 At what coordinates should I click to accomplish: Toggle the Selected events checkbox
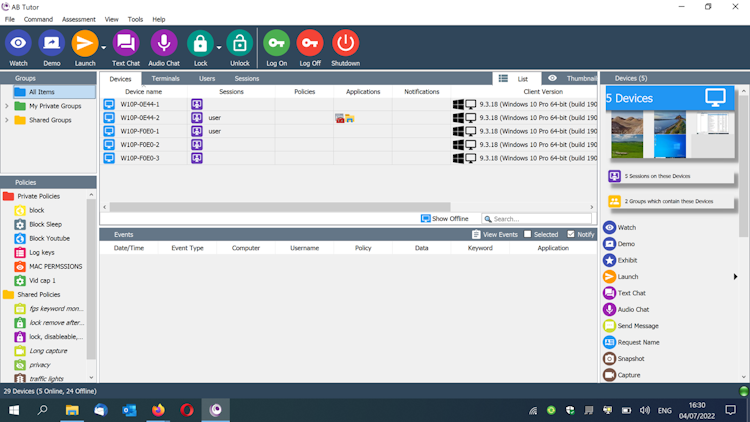click(528, 234)
